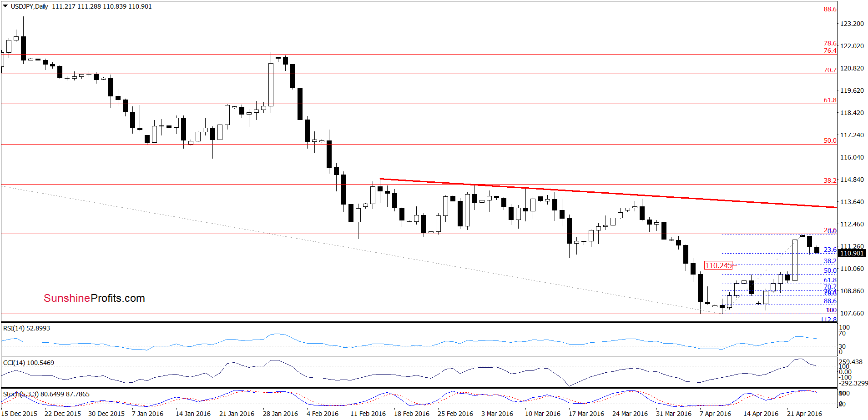Click the 21 Jan 2016 date label

click(x=237, y=414)
